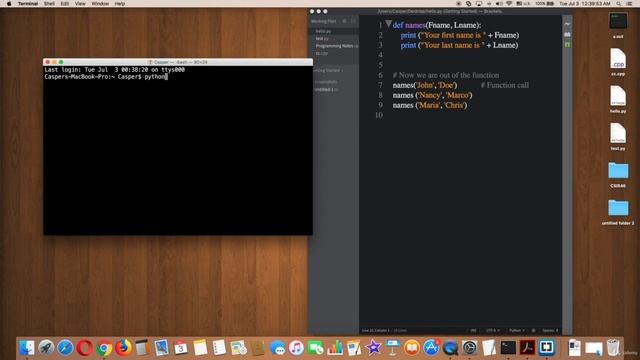Open volume control in menu bar
This screenshot has width=640, height=360.
coord(499,4)
